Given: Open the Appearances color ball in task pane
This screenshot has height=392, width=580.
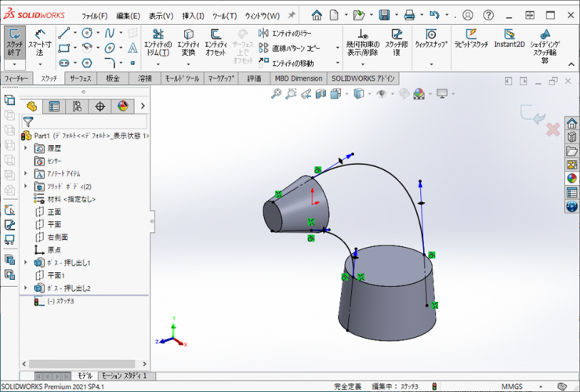Looking at the screenshot, I should coord(571,178).
